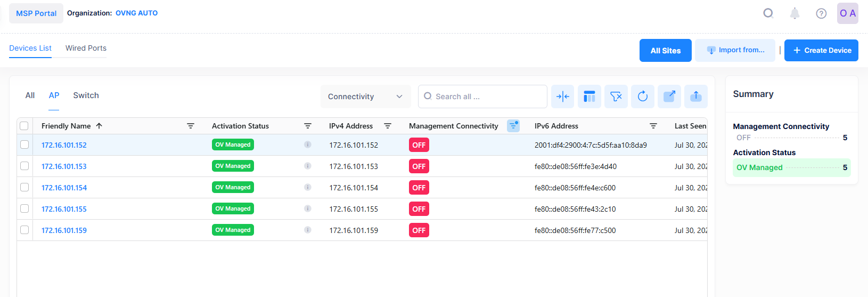The height and width of the screenshot is (297, 868).
Task: Clear all filters using funnel icon
Action: [616, 97]
